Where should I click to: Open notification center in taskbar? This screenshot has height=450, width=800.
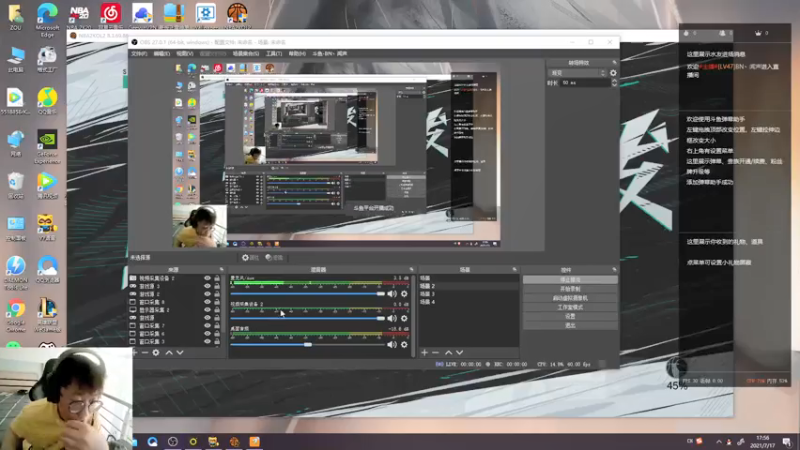(x=786, y=442)
